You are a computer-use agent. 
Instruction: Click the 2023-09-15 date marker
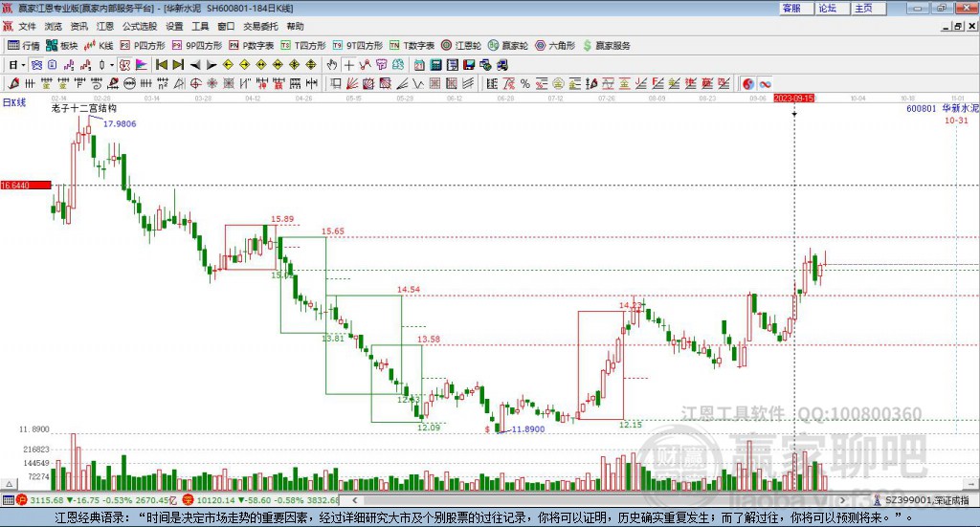point(793,99)
